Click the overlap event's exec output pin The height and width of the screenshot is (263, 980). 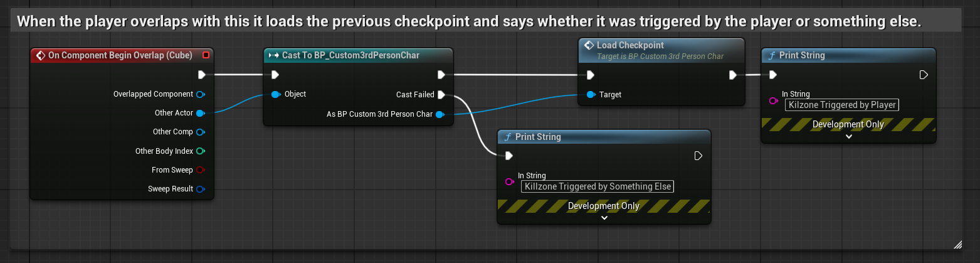pos(202,75)
